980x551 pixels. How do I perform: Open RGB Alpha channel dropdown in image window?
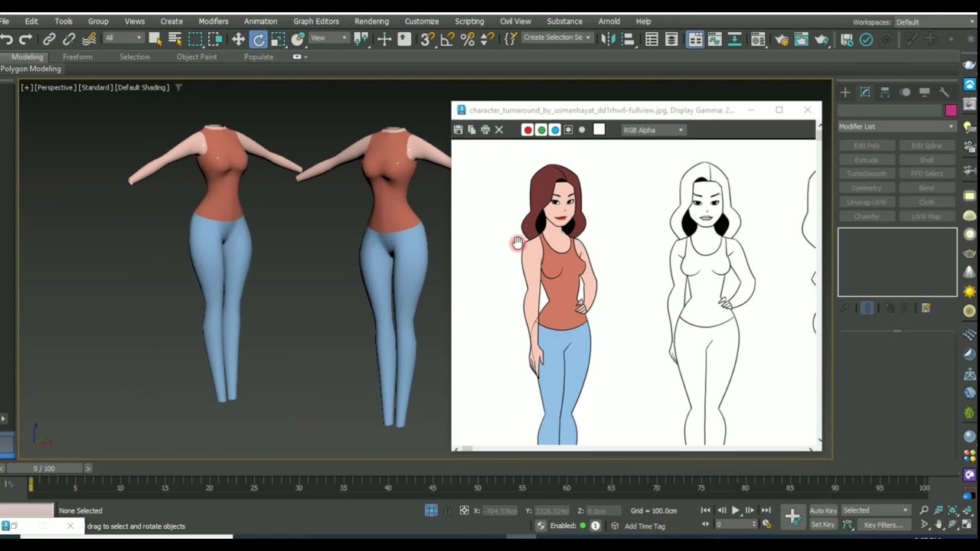coord(653,130)
